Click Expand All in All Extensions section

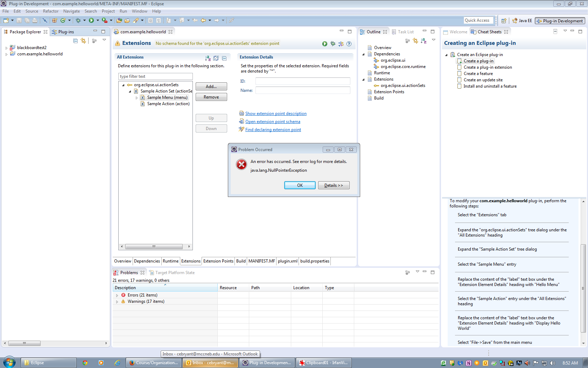(x=216, y=58)
